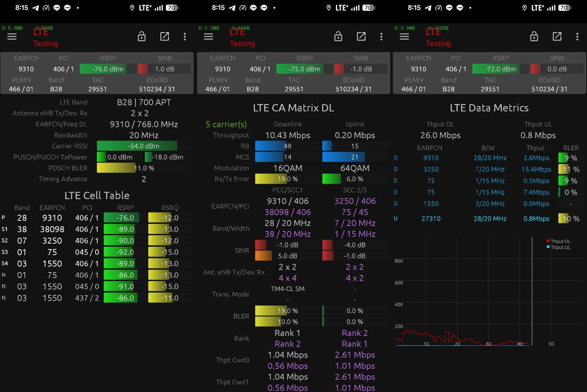
Task: Open three-dot overflow menu on CA Matrix screen
Action: (381, 37)
